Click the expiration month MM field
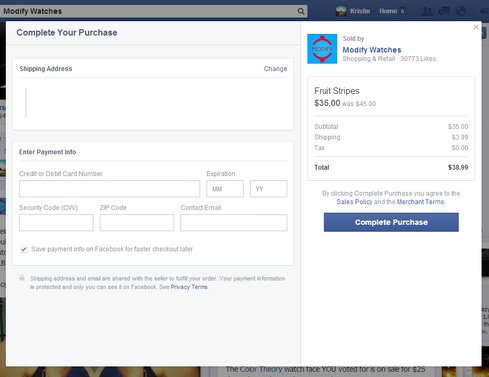Screen dimensions: 489x377 (x=225, y=189)
